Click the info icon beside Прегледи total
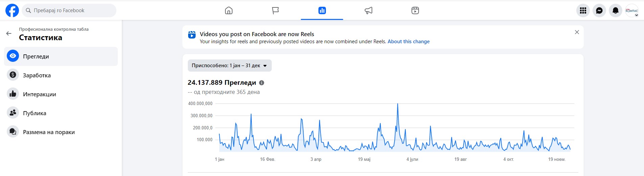 [262, 83]
